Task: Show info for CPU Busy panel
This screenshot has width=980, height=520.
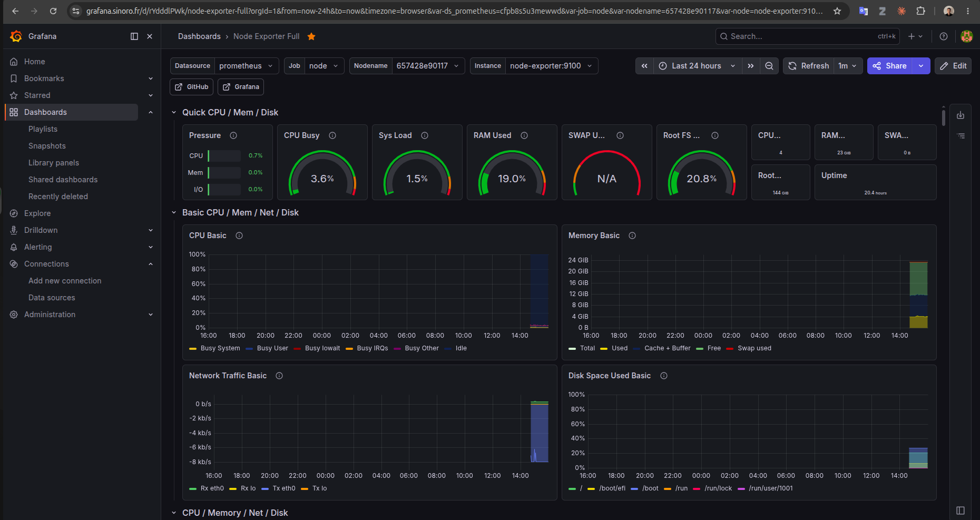Action: pos(332,135)
